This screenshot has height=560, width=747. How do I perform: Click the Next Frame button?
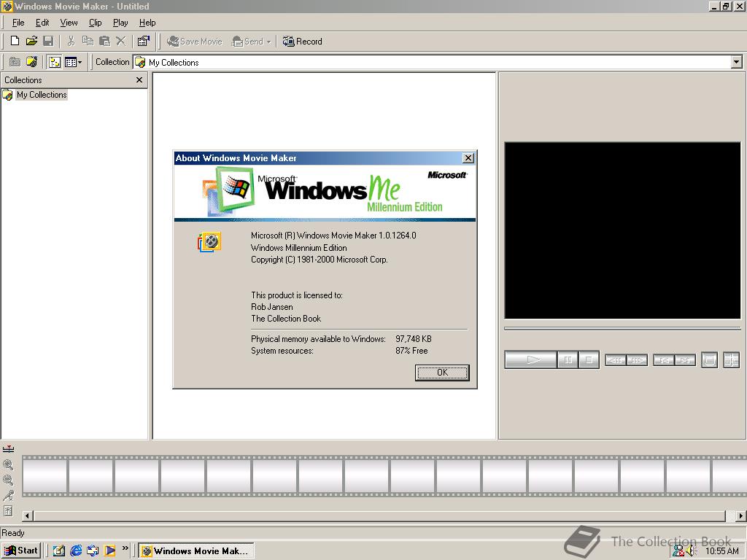coord(637,360)
